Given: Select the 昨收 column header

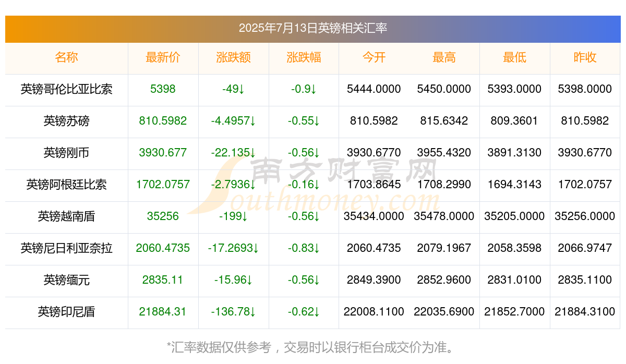Looking at the screenshot, I should pos(585,58).
